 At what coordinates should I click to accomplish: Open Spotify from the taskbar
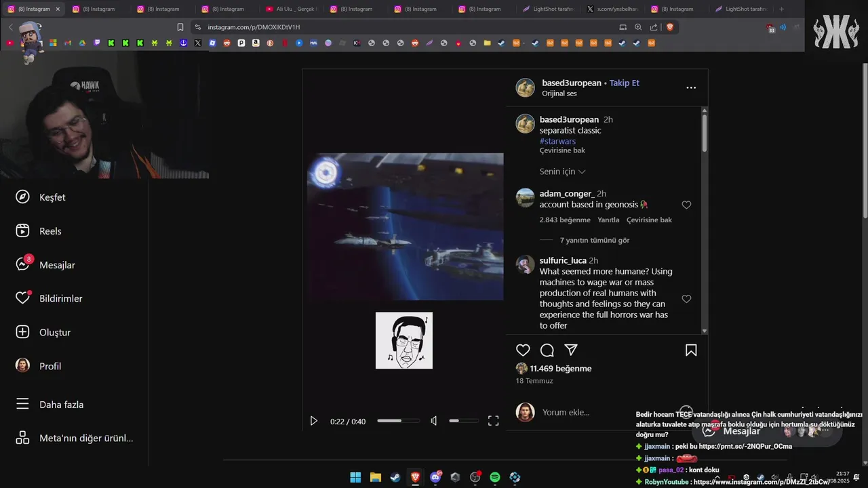495,477
